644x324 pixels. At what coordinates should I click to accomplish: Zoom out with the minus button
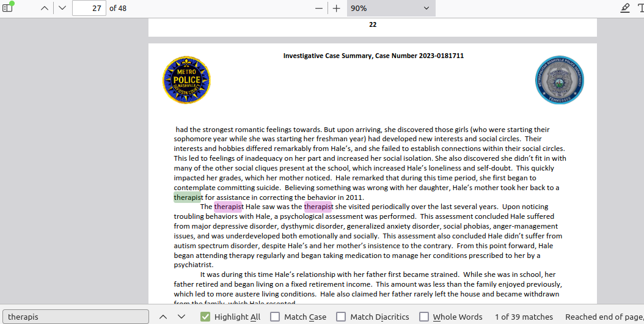pyautogui.click(x=319, y=8)
